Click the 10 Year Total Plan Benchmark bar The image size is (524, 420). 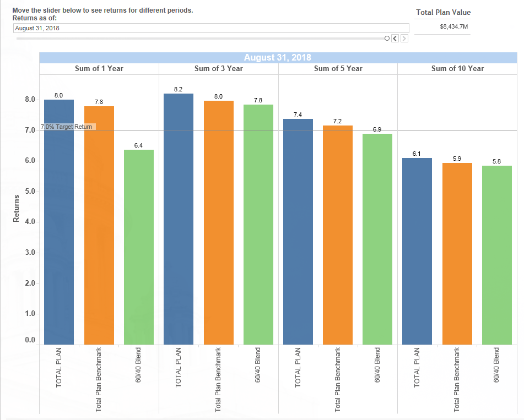click(457, 254)
